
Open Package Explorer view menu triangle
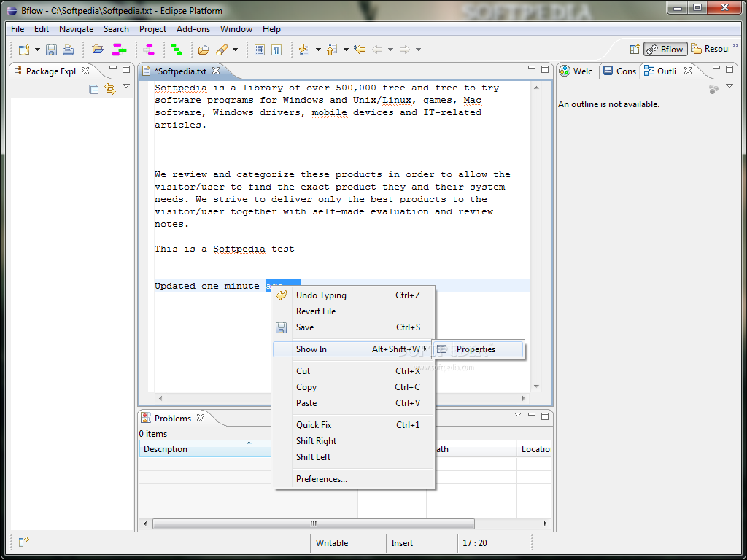pyautogui.click(x=126, y=86)
